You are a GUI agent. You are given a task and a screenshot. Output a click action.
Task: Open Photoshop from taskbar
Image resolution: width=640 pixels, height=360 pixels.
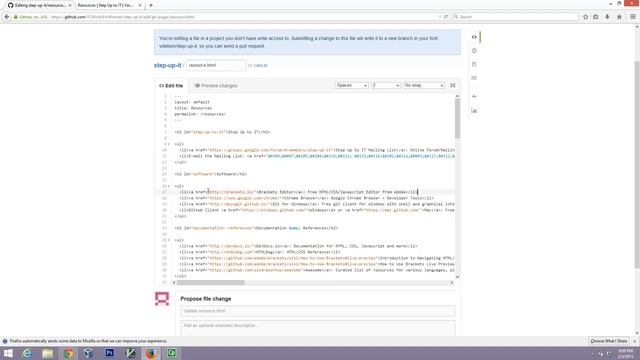tap(109, 353)
